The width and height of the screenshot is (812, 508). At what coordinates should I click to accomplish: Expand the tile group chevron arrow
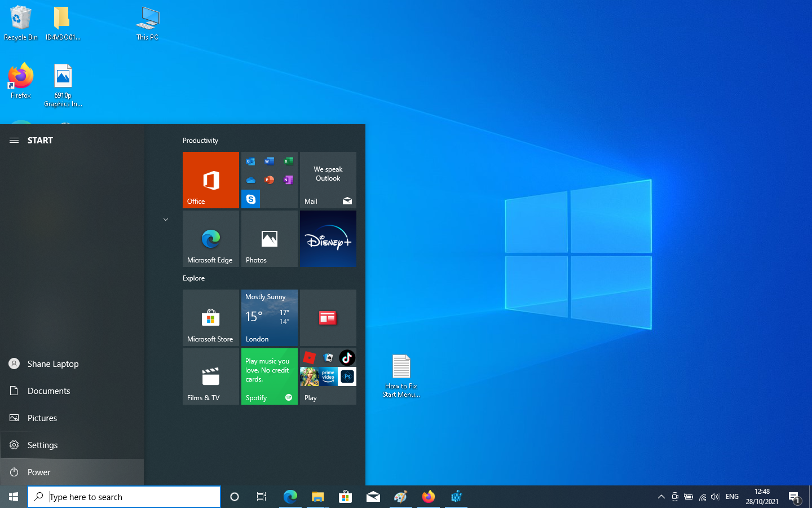tap(166, 220)
